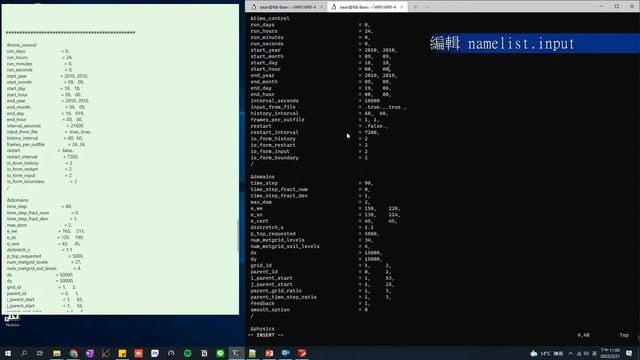The image size is (640, 360).
Task: Click 'p_top_requested' line in terminal
Action: (x=315, y=234)
